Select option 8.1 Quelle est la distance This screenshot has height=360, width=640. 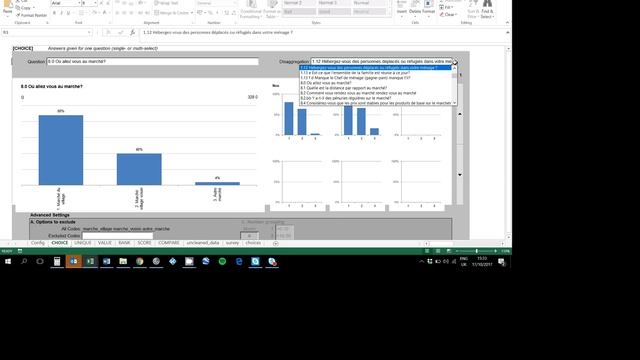tap(375, 88)
